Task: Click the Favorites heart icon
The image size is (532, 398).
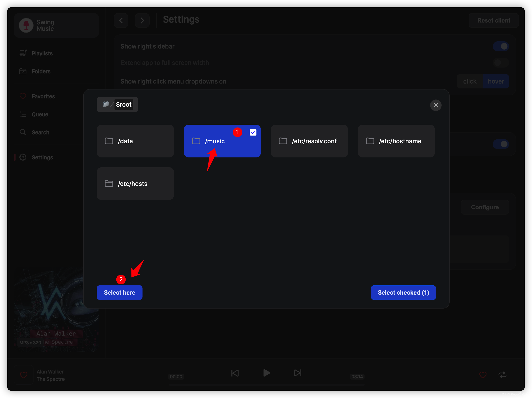Action: [x=23, y=96]
